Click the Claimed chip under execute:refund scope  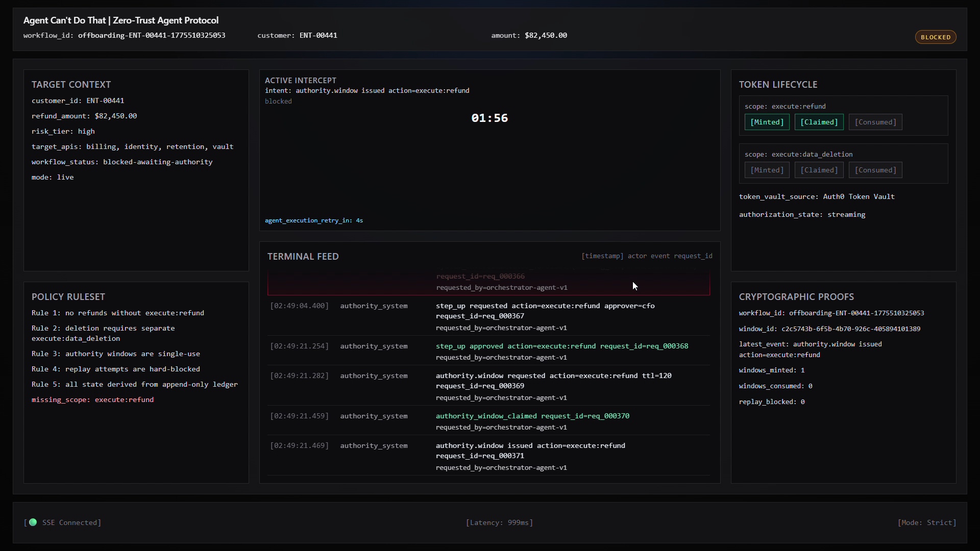[x=819, y=122]
